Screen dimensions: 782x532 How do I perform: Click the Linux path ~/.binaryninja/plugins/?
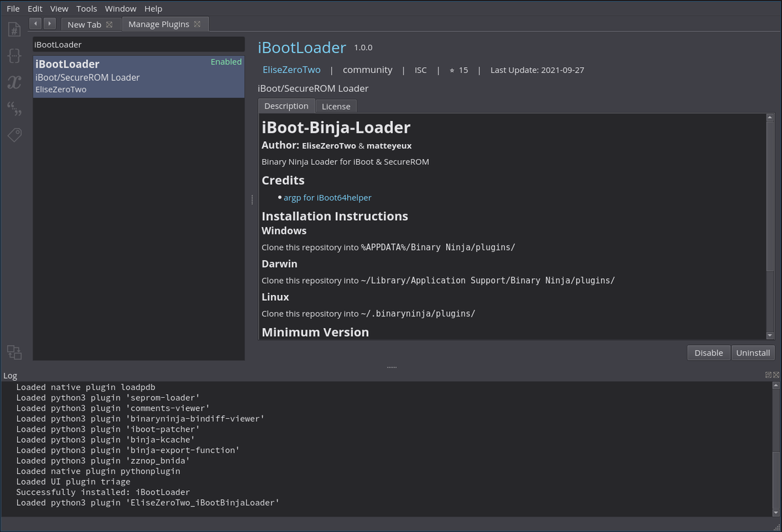click(x=418, y=313)
